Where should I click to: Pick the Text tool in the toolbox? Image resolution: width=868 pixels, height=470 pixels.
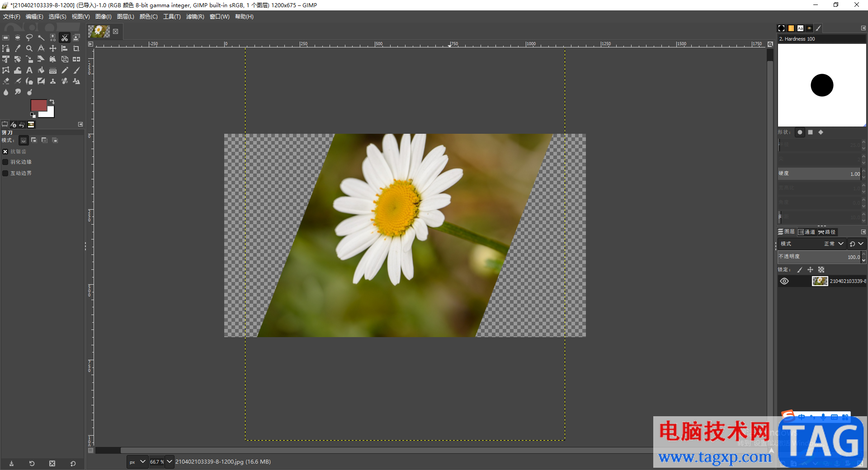[29, 70]
